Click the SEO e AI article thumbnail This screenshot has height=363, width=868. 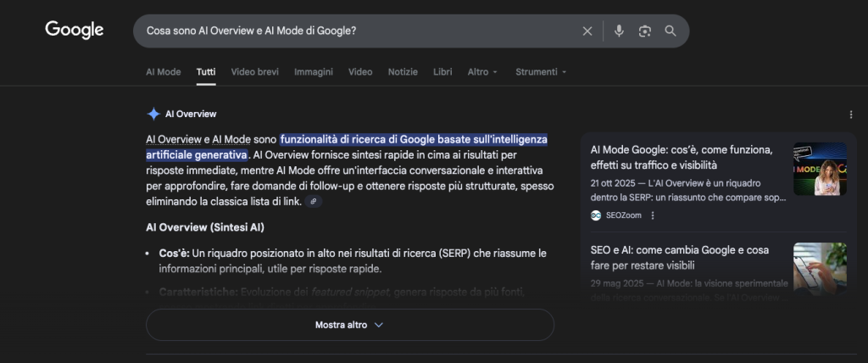[x=820, y=269]
